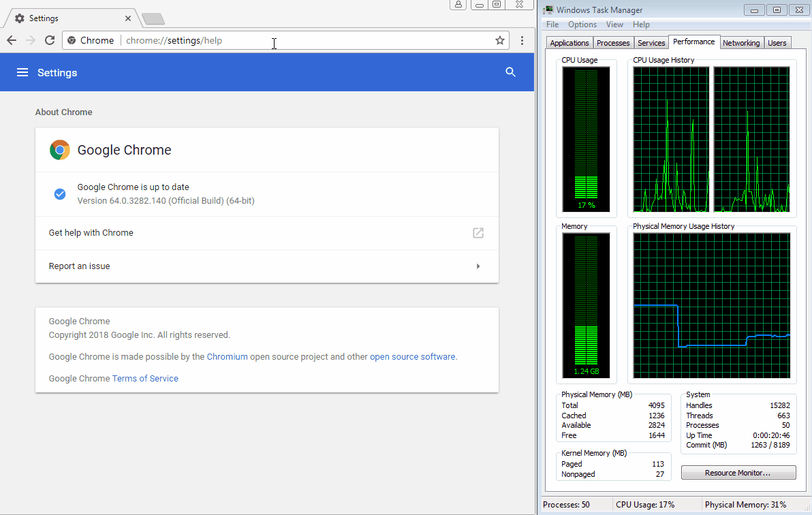Open the Terms of Service link
Image resolution: width=812 pixels, height=515 pixels.
[145, 379]
